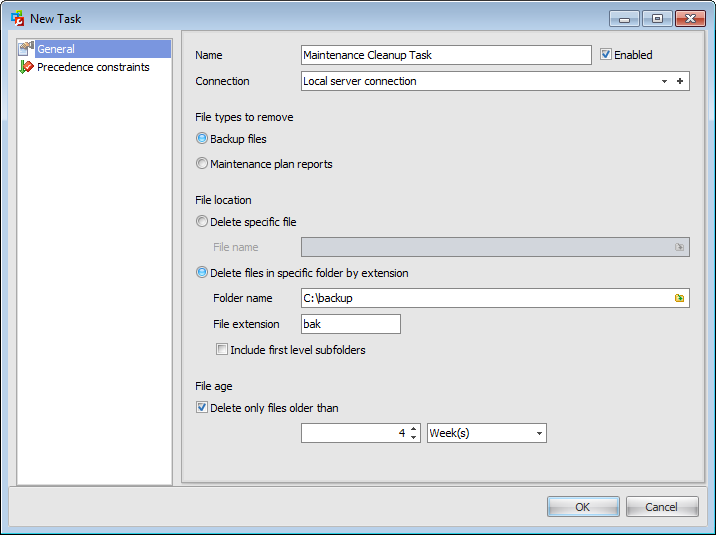
Task: Add new connection with plus icon
Action: (680, 81)
